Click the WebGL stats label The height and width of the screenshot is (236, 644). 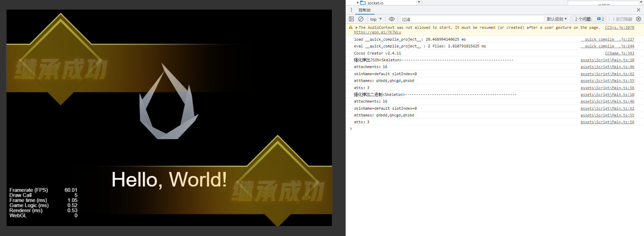click(x=18, y=215)
